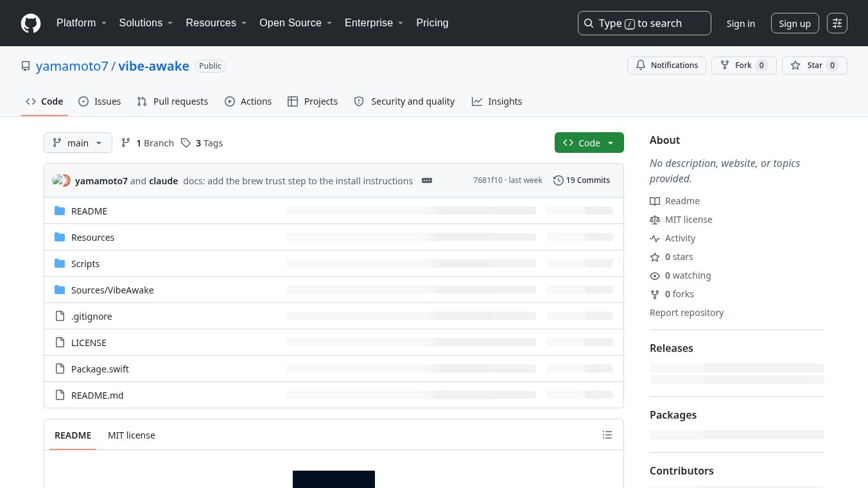Click the yamamoto7 avatar in commit row
Viewport: 868px width, 488px height.
tap(58, 180)
